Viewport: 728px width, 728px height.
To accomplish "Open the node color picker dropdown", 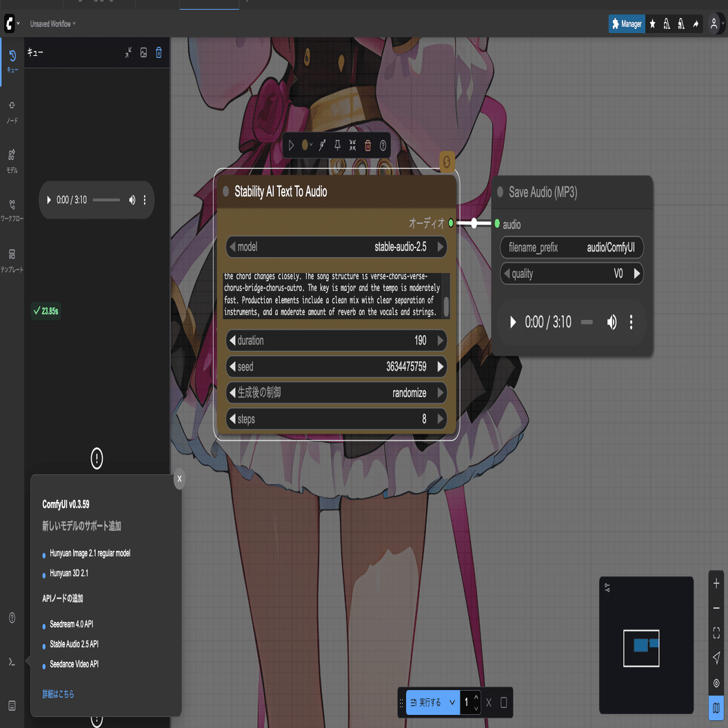I will (x=307, y=145).
